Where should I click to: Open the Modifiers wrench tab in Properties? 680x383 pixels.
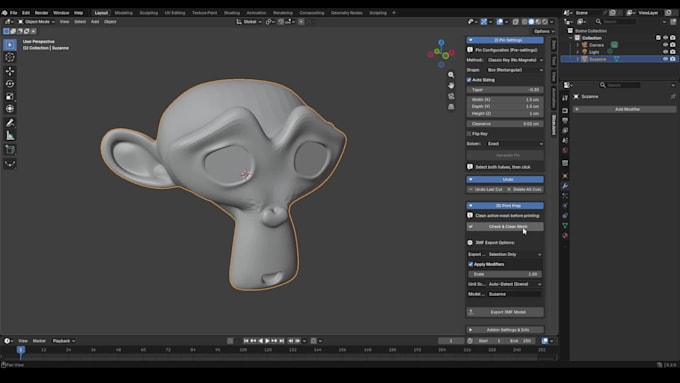(565, 186)
